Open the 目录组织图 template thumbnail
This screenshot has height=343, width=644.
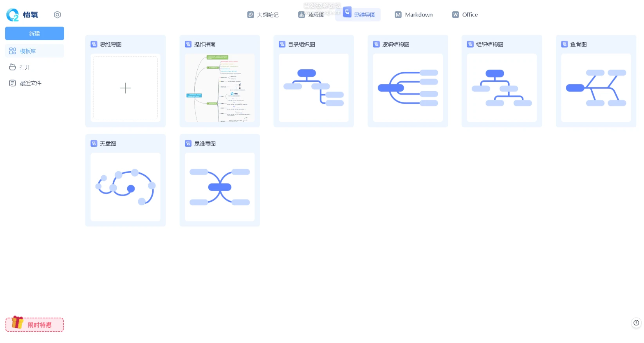[x=314, y=88]
